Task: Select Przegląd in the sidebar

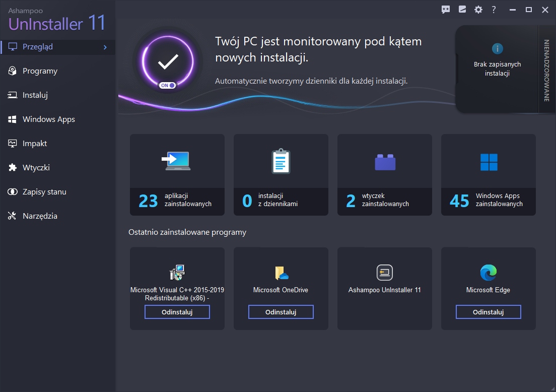Action: pyautogui.click(x=57, y=47)
